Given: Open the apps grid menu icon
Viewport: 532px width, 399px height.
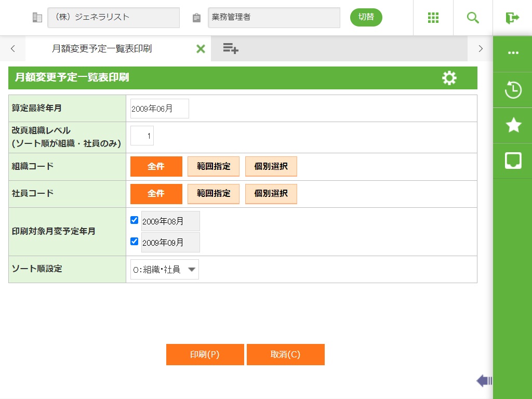Looking at the screenshot, I should click(x=433, y=18).
